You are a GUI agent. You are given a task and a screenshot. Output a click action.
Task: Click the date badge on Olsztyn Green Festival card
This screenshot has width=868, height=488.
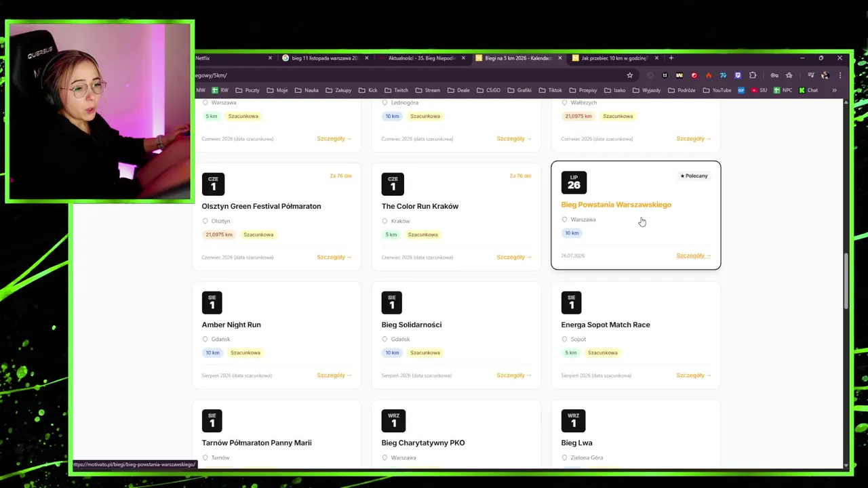tap(213, 184)
